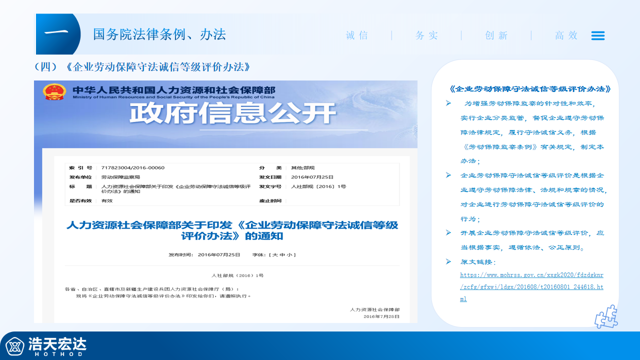Click the heading 国务院法律条例、办法
The height and width of the screenshot is (360, 640).
click(x=159, y=34)
